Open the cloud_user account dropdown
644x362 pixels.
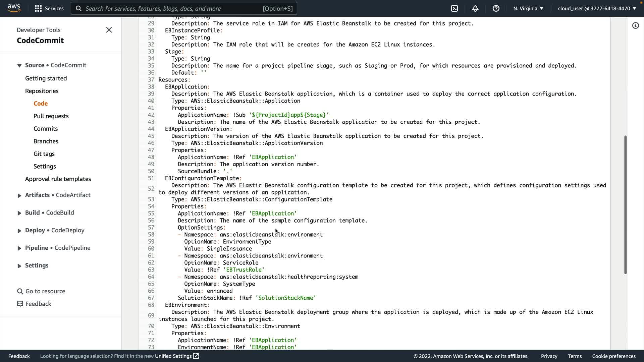click(x=597, y=8)
